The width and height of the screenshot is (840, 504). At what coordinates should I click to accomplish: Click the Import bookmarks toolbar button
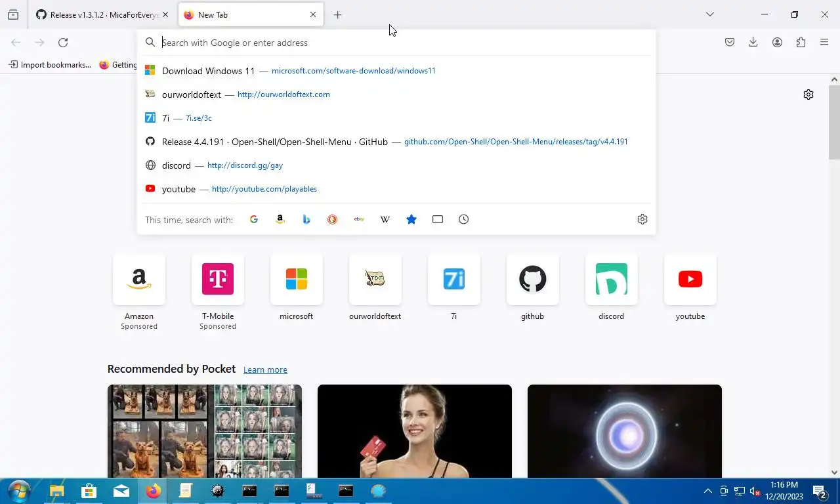[50, 65]
